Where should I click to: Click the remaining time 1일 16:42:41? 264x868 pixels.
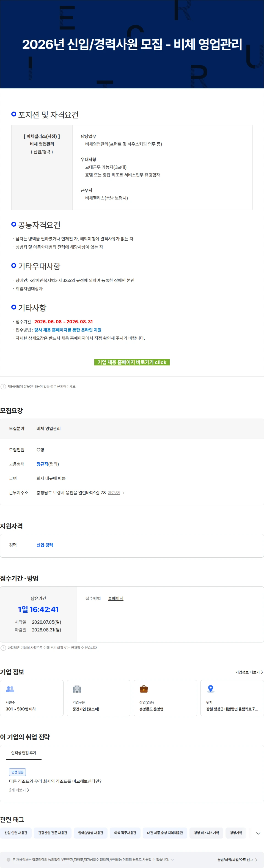38,609
